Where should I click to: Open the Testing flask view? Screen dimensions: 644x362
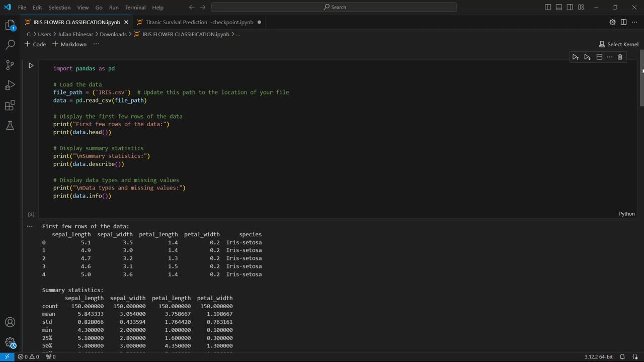pos(10,125)
